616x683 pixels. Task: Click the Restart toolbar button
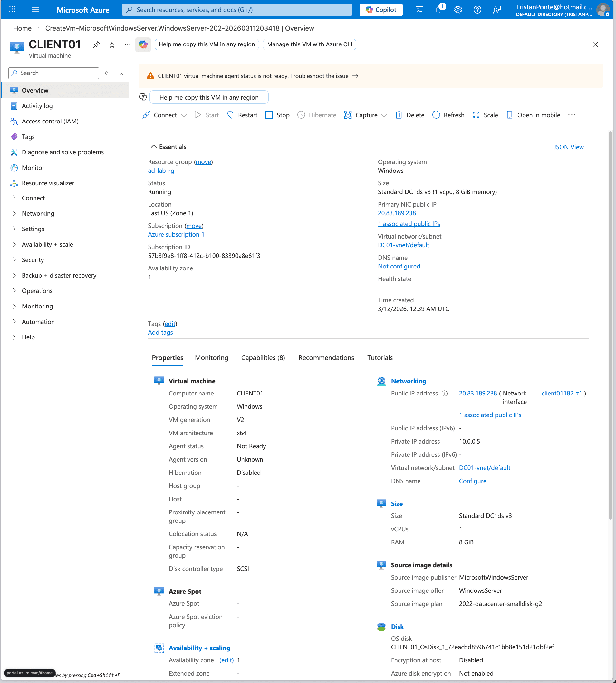tap(242, 115)
